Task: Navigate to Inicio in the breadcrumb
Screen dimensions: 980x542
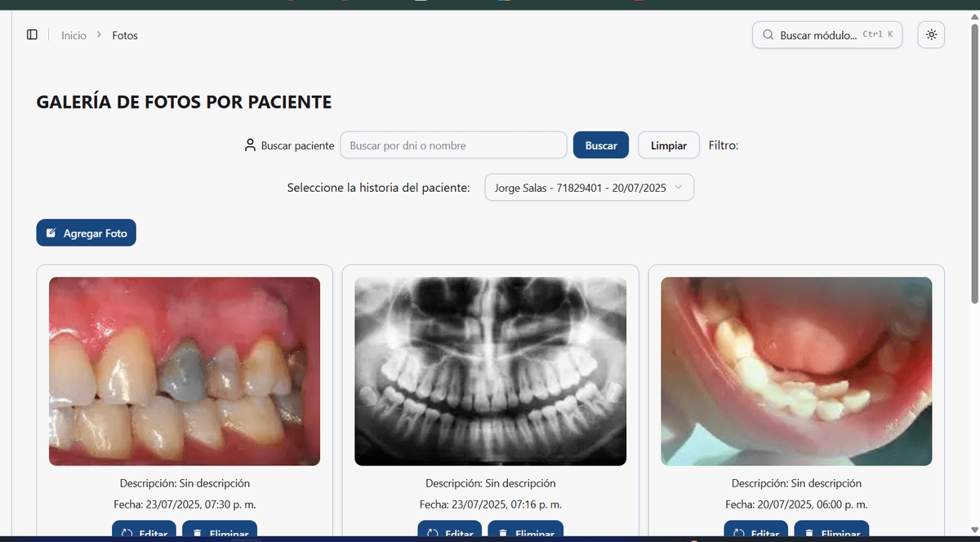Action: 73,35
